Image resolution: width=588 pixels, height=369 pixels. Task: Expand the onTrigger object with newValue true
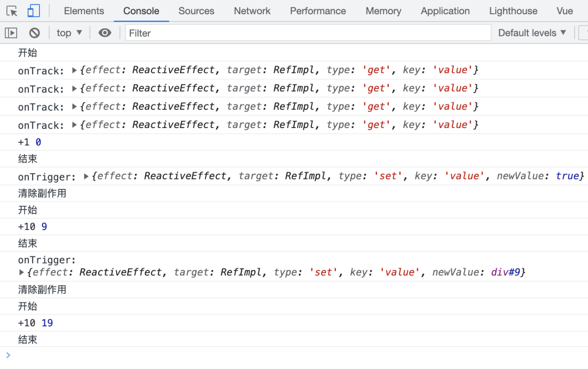tap(86, 176)
